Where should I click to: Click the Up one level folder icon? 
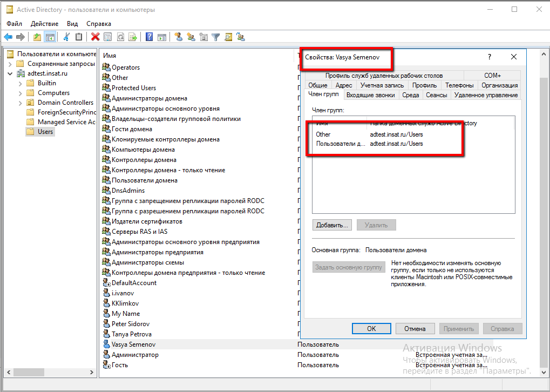pyautogui.click(x=37, y=37)
